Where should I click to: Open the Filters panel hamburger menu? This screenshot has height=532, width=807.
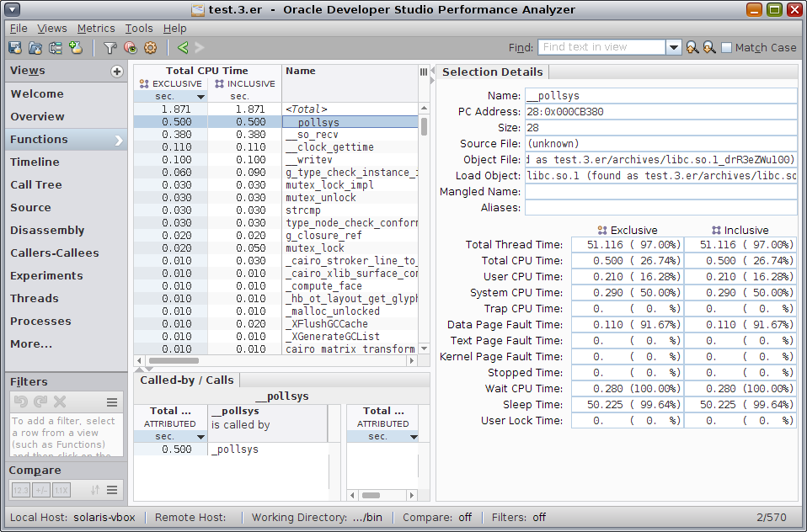pos(112,402)
